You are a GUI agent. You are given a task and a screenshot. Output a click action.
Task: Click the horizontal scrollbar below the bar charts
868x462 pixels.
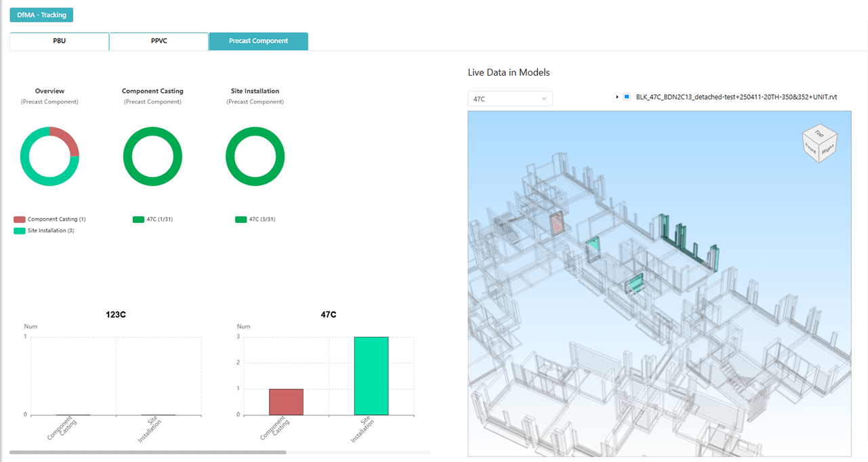pos(148,452)
